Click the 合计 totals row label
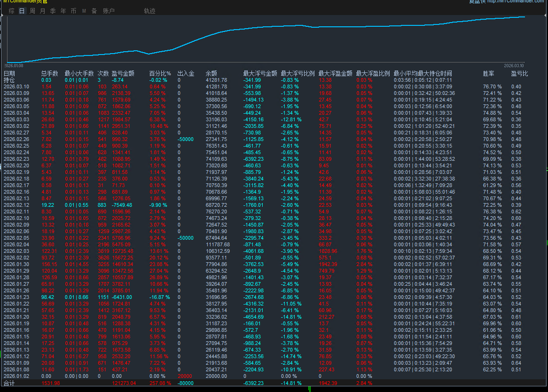 click(9, 383)
